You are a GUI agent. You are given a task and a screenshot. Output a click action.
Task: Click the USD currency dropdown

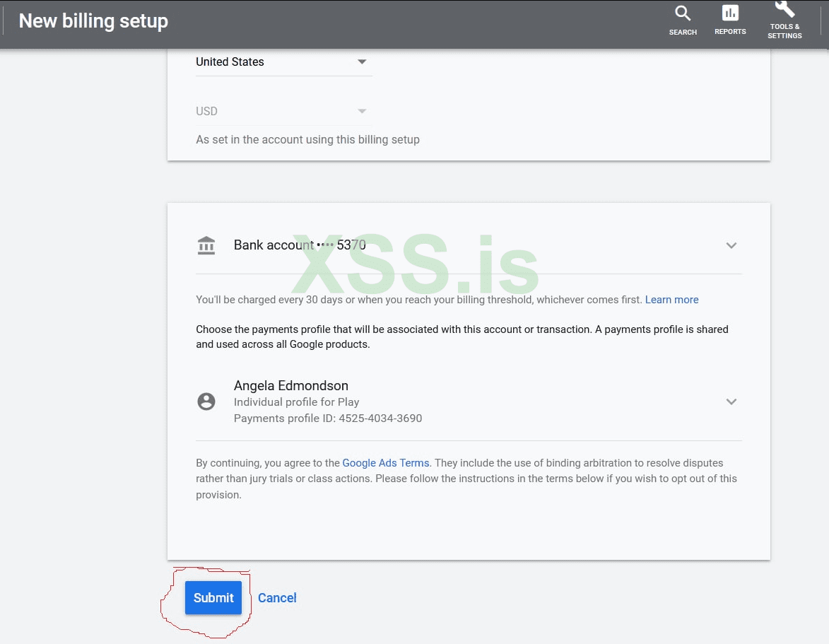pyautogui.click(x=283, y=111)
